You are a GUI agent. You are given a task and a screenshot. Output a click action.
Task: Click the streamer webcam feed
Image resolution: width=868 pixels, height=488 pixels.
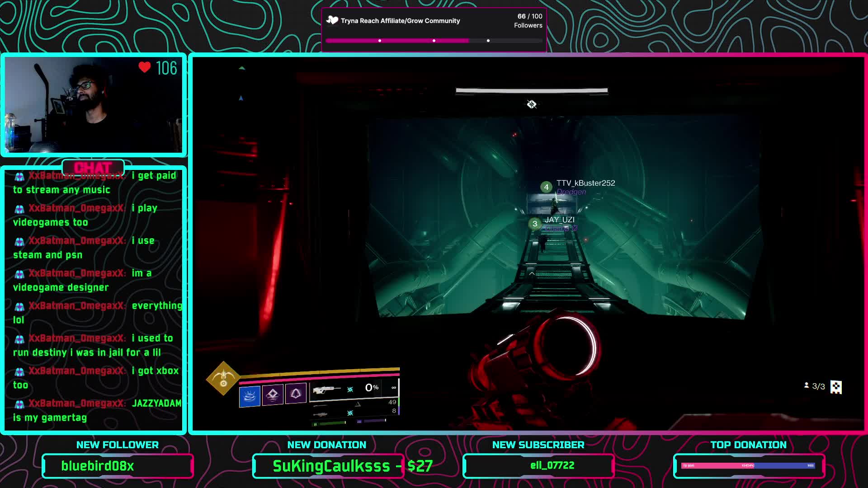[93, 105]
